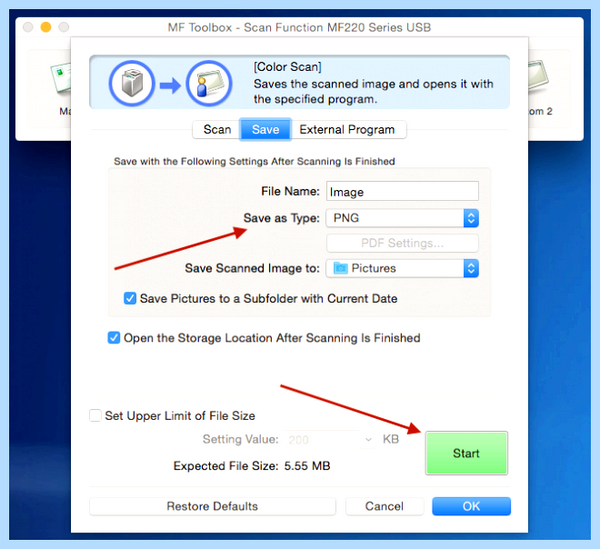Image resolution: width=600 pixels, height=549 pixels.
Task: Open the Save Scanned Image to dropdown
Action: pos(402,268)
